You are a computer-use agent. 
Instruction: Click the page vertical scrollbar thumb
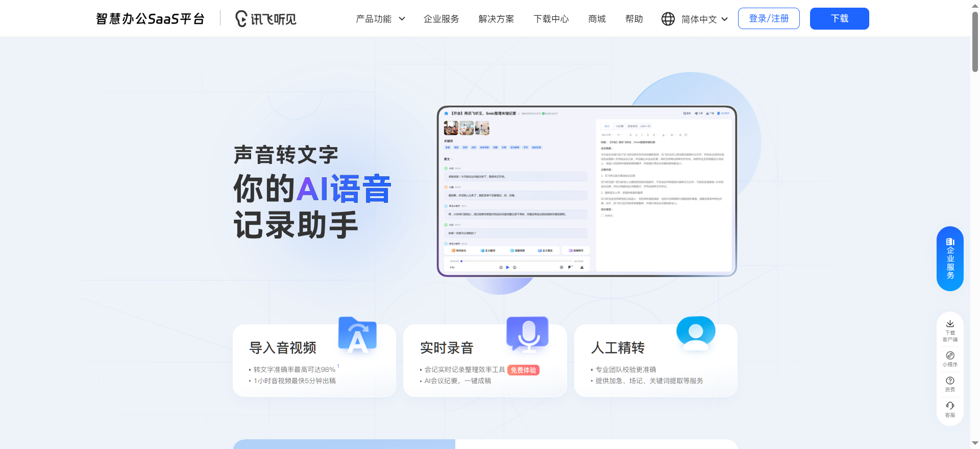(975, 42)
